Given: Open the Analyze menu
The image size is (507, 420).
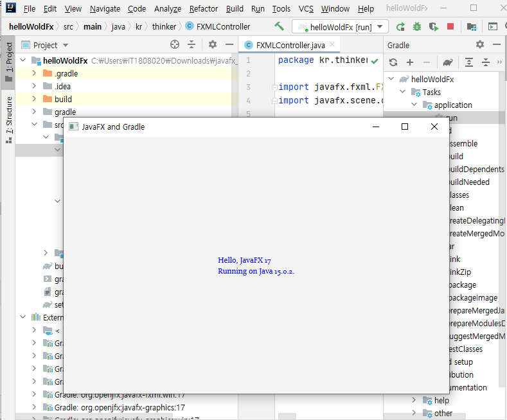Looking at the screenshot, I should coord(168,9).
